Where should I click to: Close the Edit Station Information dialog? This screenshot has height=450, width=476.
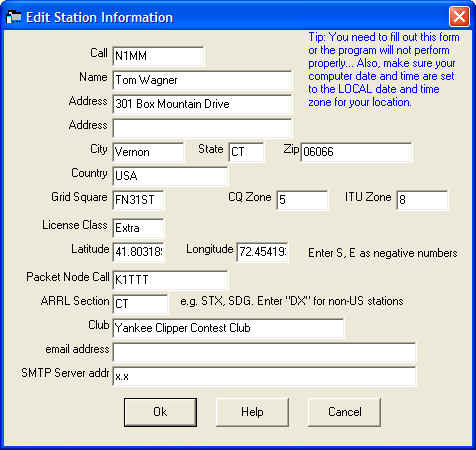coord(459,16)
